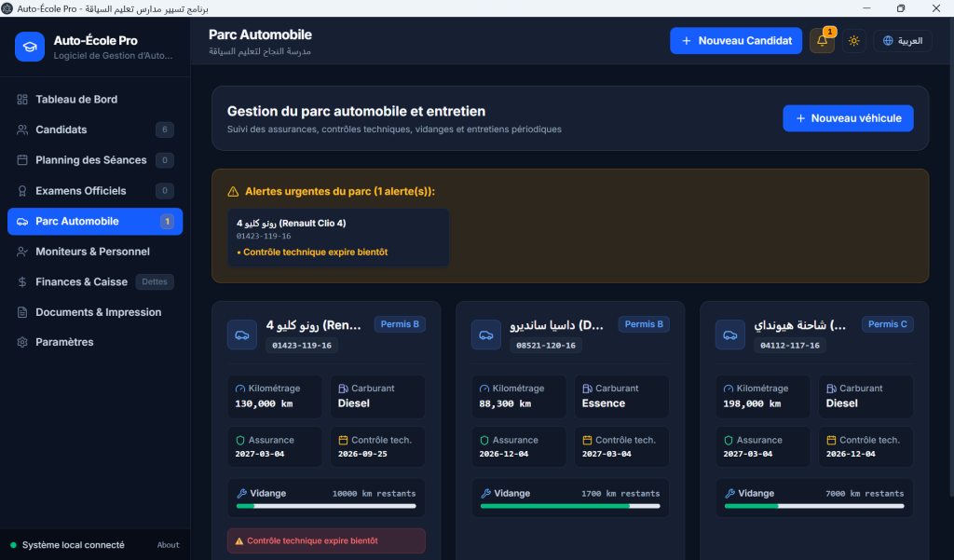Viewport: 954px width, 560px height.
Task: Click the vertical scrollbar of the page
Action: pyautogui.click(x=951, y=255)
